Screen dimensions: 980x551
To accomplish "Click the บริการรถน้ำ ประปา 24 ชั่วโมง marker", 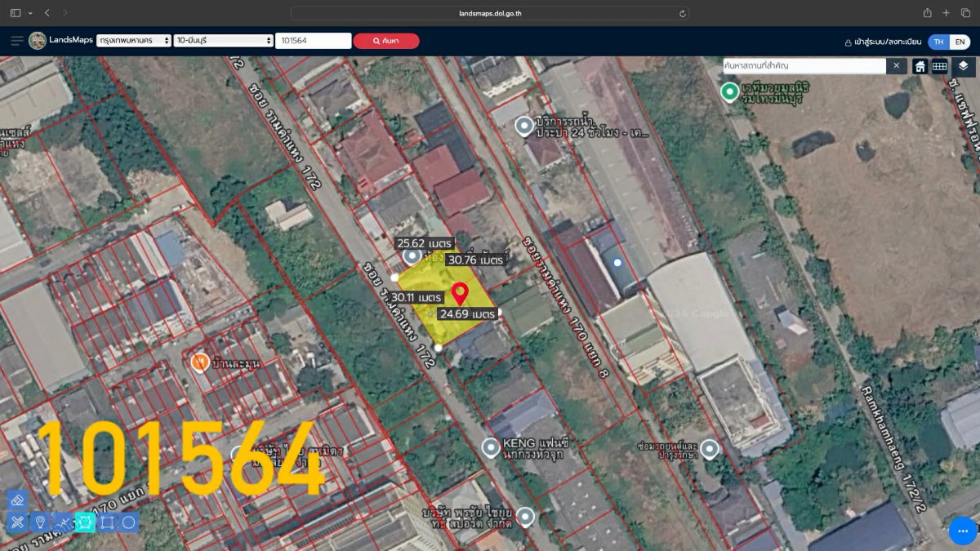I will point(524,126).
